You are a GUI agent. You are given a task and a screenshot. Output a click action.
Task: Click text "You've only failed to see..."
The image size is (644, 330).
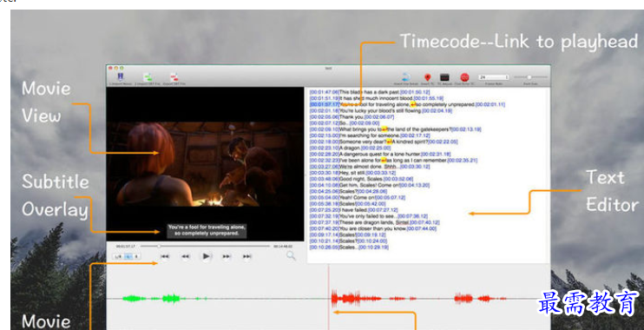point(368,215)
